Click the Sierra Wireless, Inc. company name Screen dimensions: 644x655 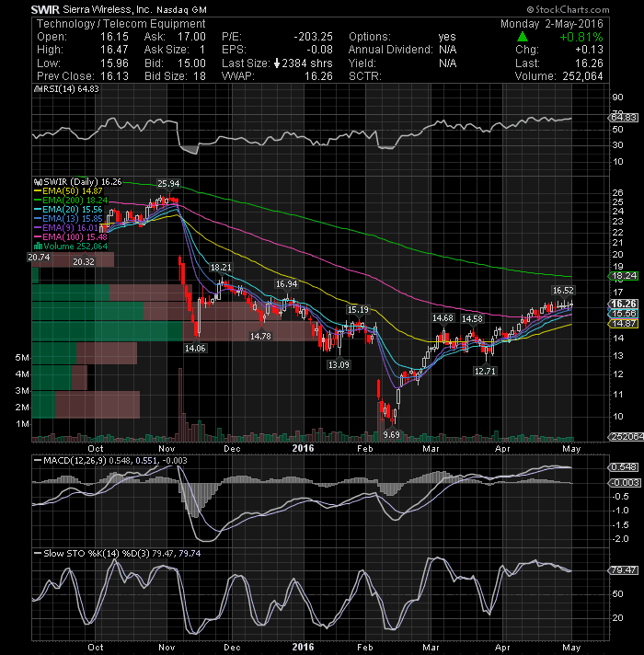(108, 9)
